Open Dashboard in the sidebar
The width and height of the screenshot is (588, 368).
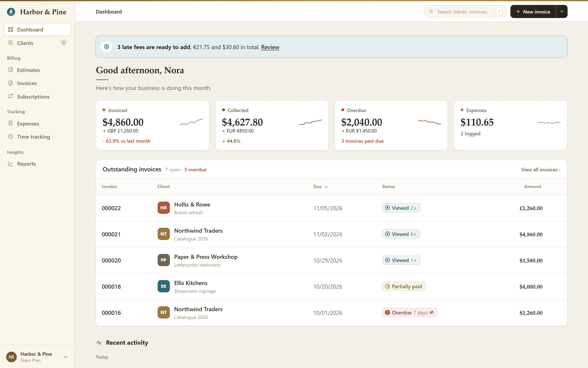pos(37,29)
